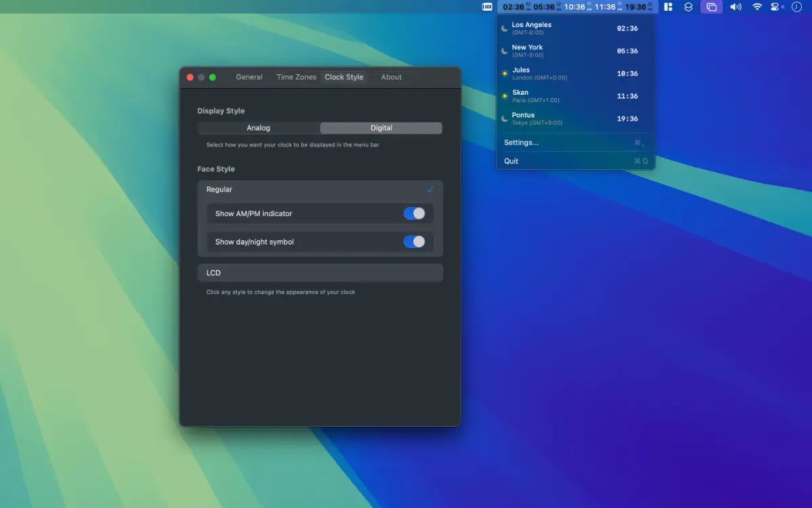Choose the LCD face style
812x508 pixels.
pyautogui.click(x=320, y=273)
